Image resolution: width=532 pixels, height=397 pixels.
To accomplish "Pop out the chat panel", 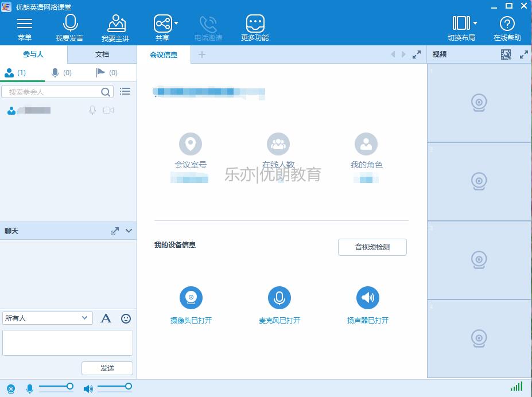I will 115,231.
